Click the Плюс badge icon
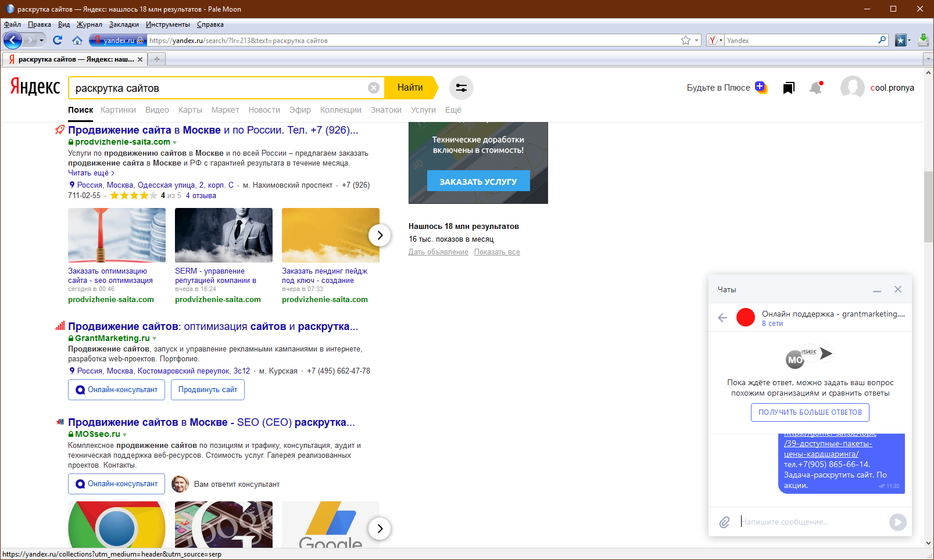934x560 pixels. pyautogui.click(x=761, y=87)
